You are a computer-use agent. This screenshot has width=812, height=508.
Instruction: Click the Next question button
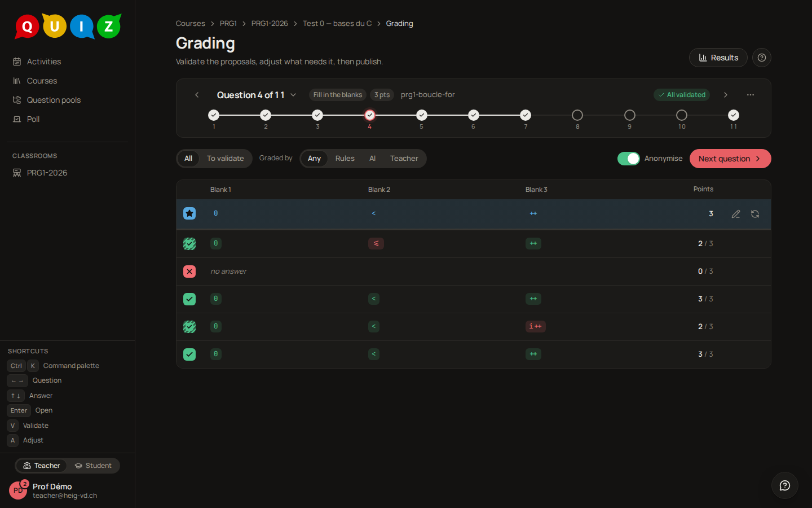730,159
